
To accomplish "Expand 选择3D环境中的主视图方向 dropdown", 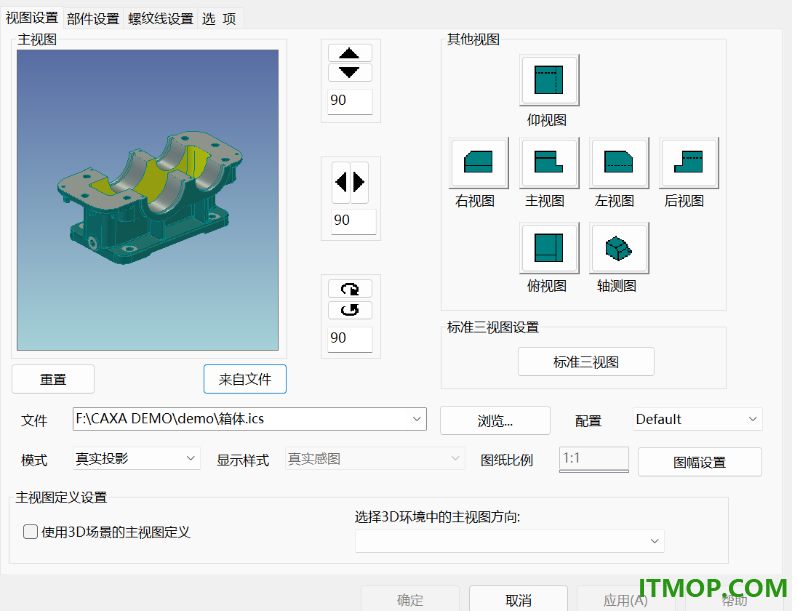I will [655, 541].
